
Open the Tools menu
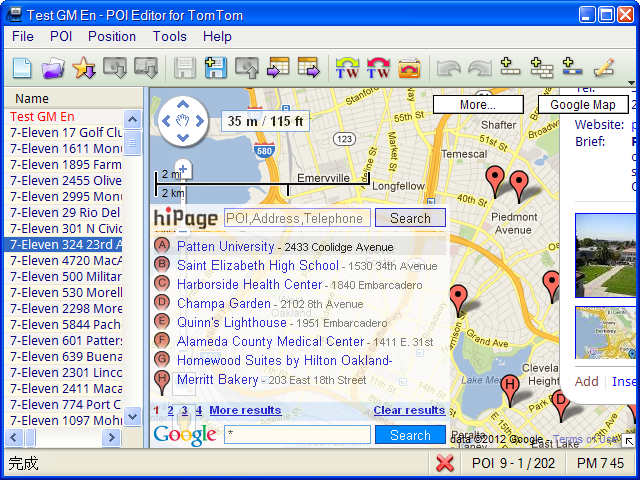[x=170, y=36]
